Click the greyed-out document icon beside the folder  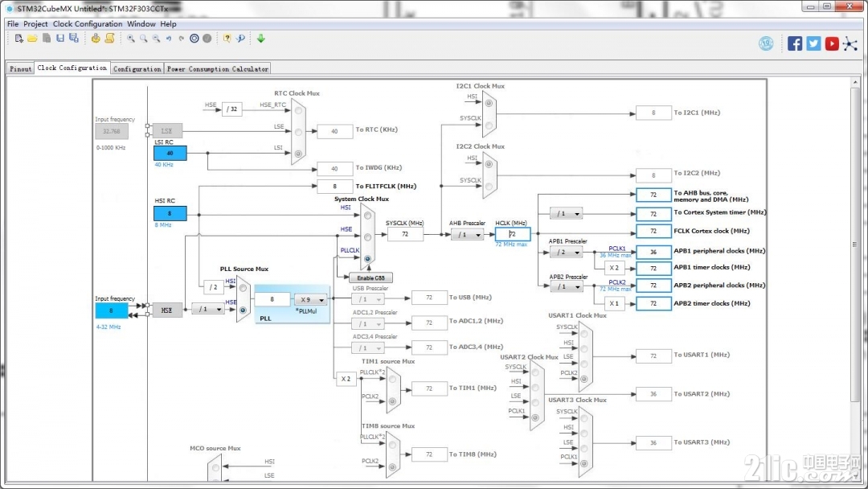click(x=47, y=39)
